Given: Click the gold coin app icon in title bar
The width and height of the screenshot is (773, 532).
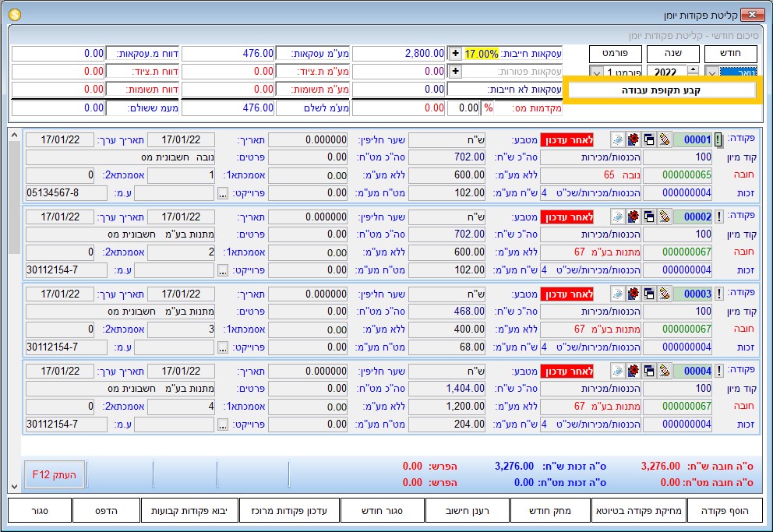Looking at the screenshot, I should tap(15, 15).
